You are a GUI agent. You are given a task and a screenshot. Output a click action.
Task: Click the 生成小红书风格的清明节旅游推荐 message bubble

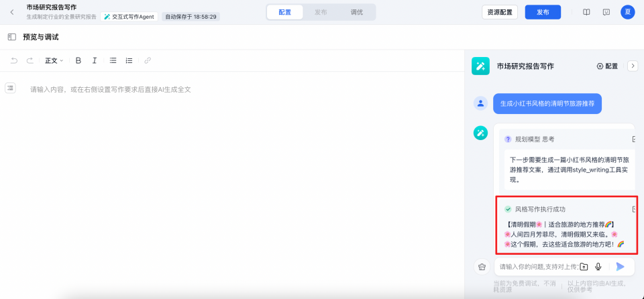pyautogui.click(x=547, y=103)
